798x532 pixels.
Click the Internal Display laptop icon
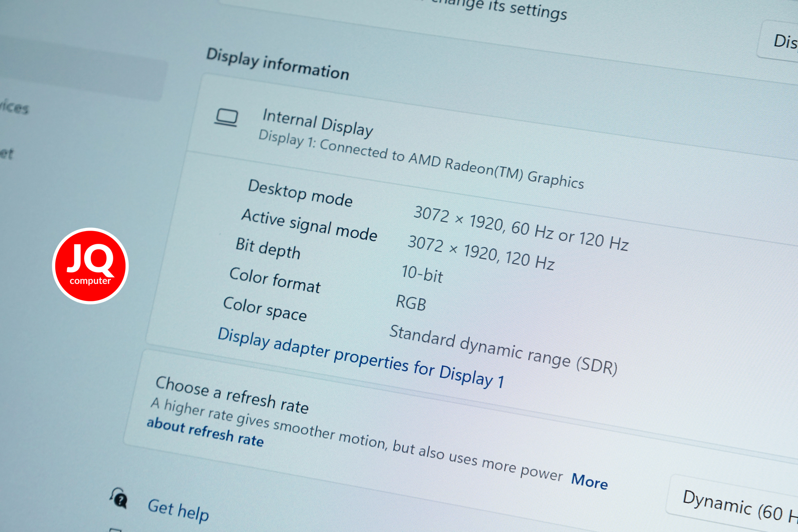coord(226,118)
